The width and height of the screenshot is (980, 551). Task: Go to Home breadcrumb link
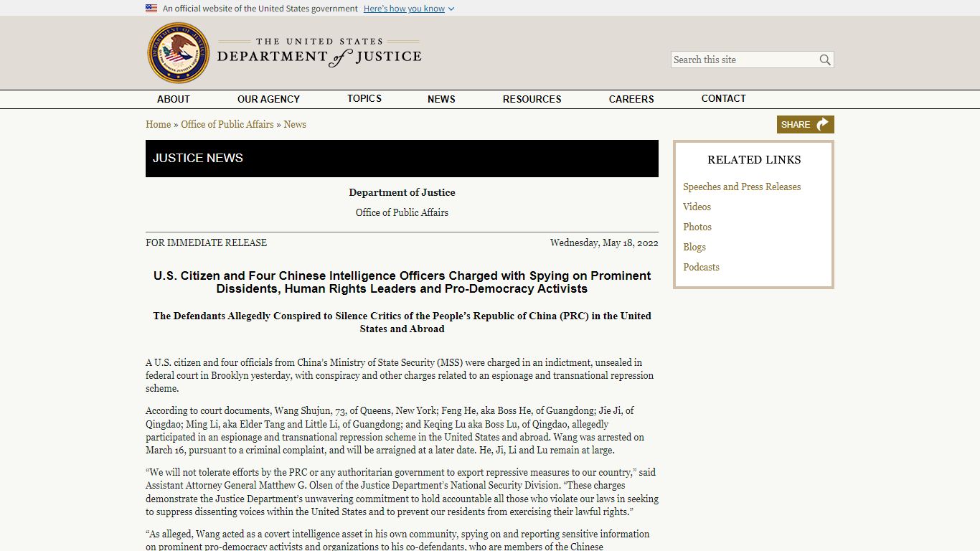pos(158,124)
